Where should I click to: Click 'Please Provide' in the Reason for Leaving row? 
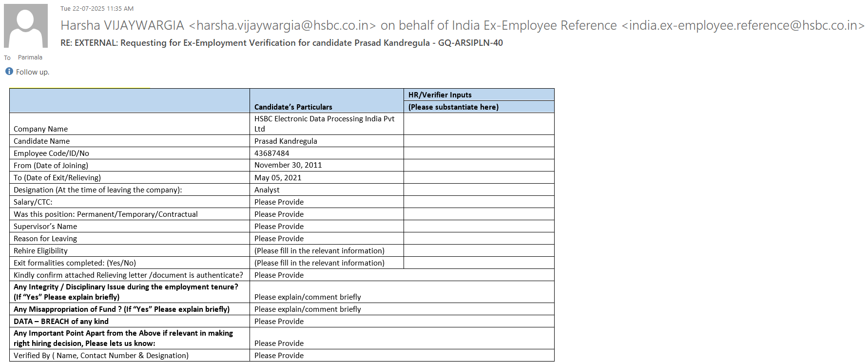tap(279, 239)
